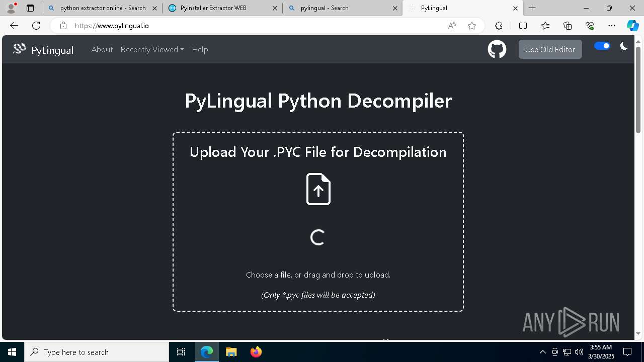Screen dimensions: 644x362
Task: Open the Copilot sidebar
Action: [632, 26]
